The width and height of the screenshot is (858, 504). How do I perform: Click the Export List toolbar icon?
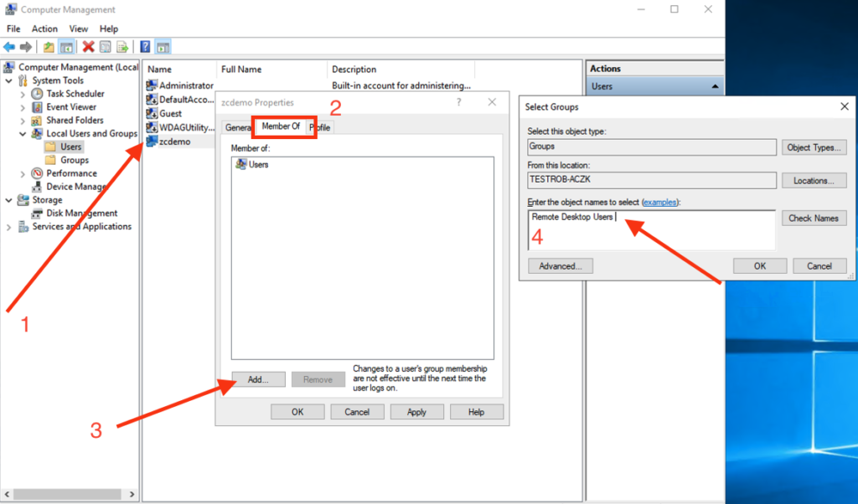(x=122, y=47)
